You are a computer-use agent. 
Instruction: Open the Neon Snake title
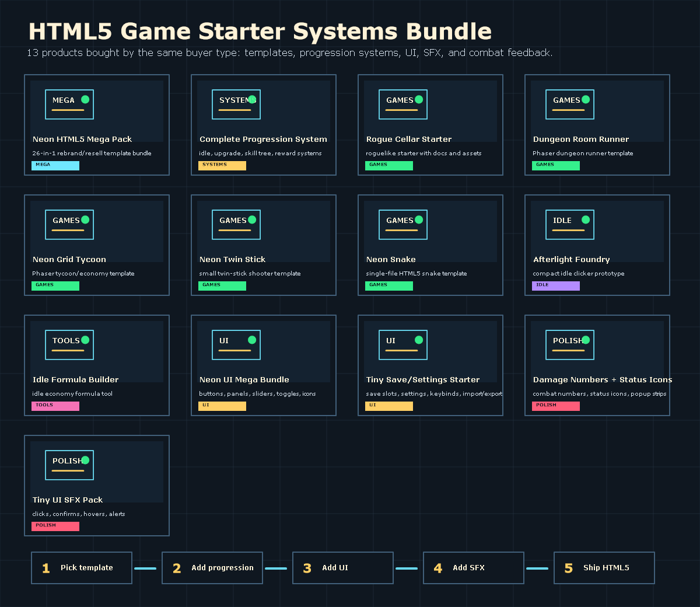tap(391, 260)
